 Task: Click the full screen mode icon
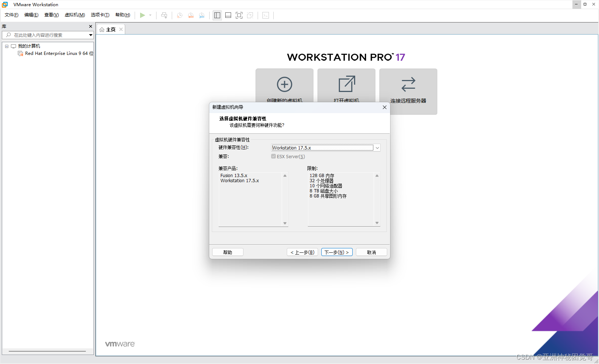click(x=239, y=15)
